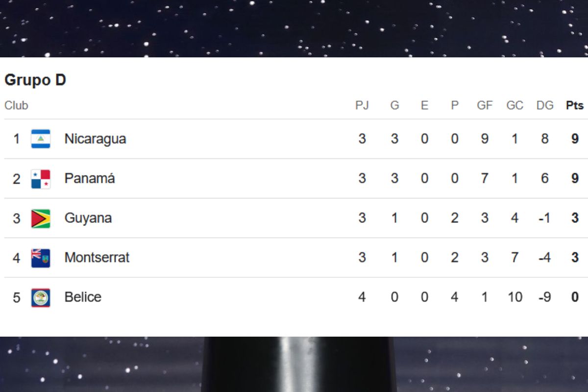Click the GF column header
The height and width of the screenshot is (392, 588).
485,105
